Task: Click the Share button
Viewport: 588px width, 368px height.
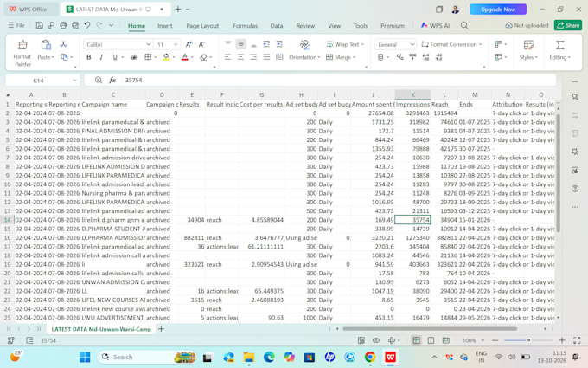Action: click(568, 25)
